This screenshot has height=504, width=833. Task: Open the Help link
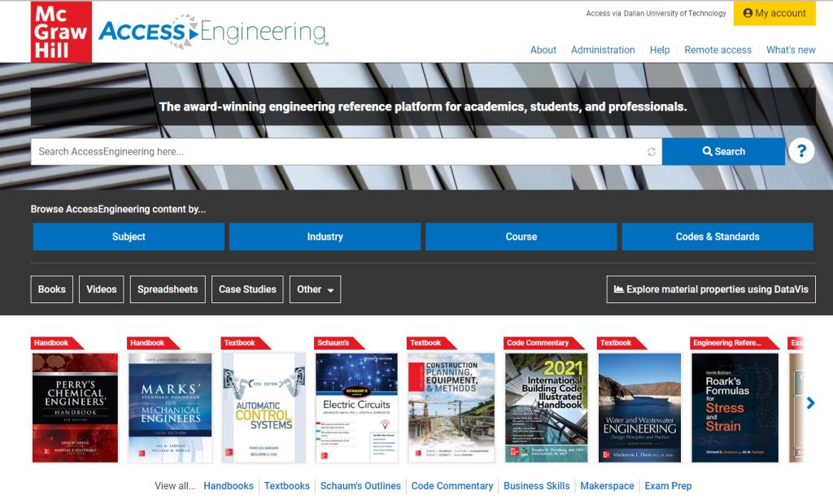click(660, 50)
